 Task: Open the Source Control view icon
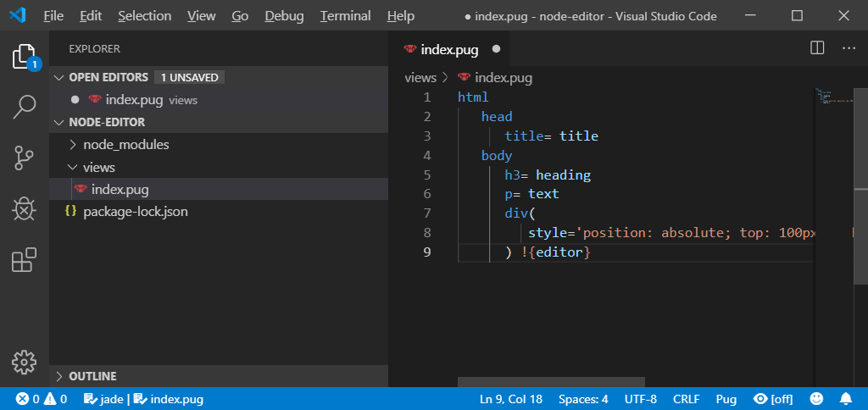click(25, 158)
